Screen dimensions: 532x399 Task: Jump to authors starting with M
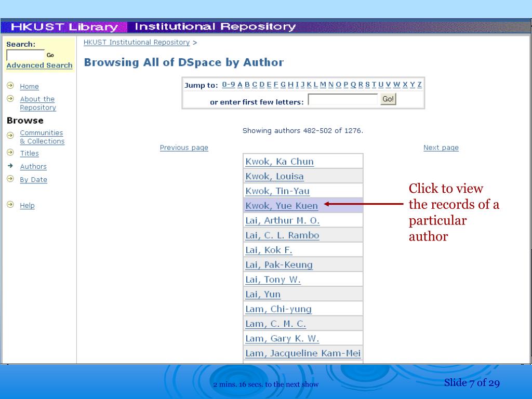pos(323,85)
